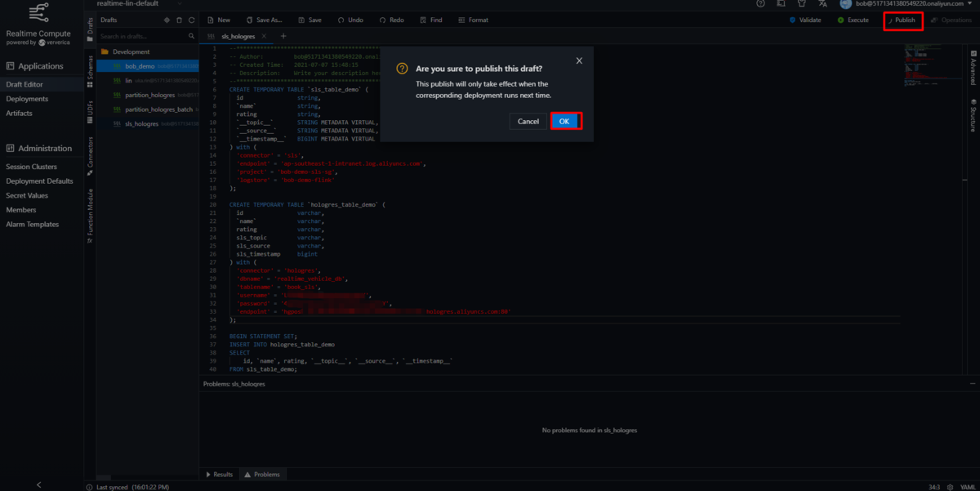Viewport: 980px width, 491px height.
Task: Click the trash icon in Drafts panel
Action: tap(179, 20)
